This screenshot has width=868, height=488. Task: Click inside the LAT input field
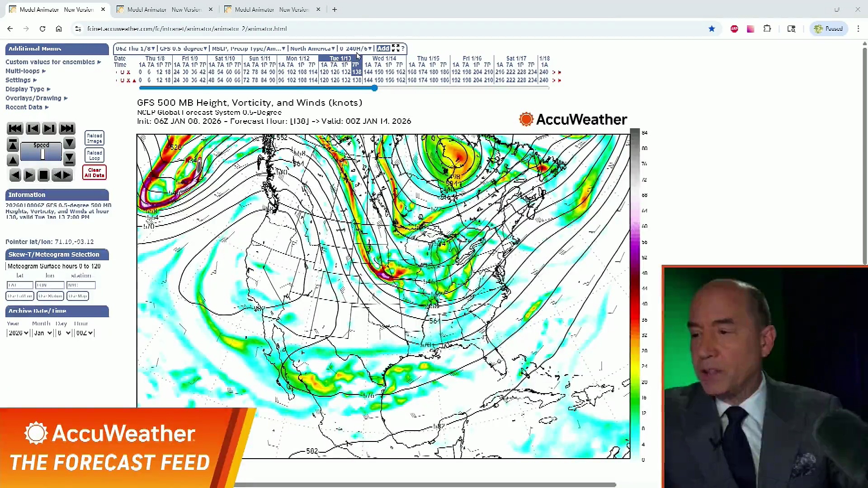point(19,285)
